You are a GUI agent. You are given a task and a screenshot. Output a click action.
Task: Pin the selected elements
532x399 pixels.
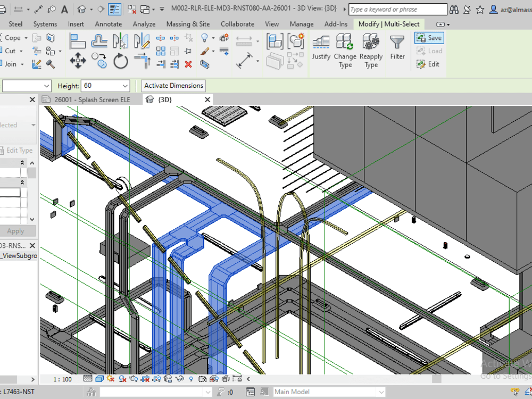[x=188, y=51]
